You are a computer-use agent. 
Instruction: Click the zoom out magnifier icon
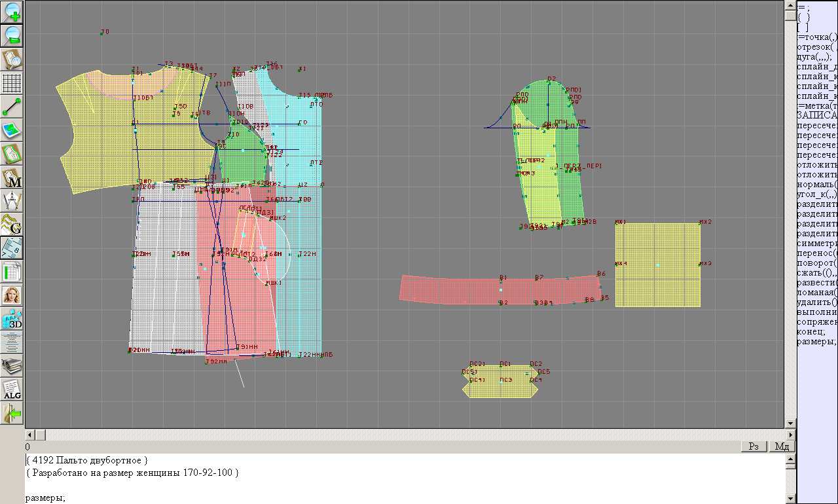click(12, 35)
